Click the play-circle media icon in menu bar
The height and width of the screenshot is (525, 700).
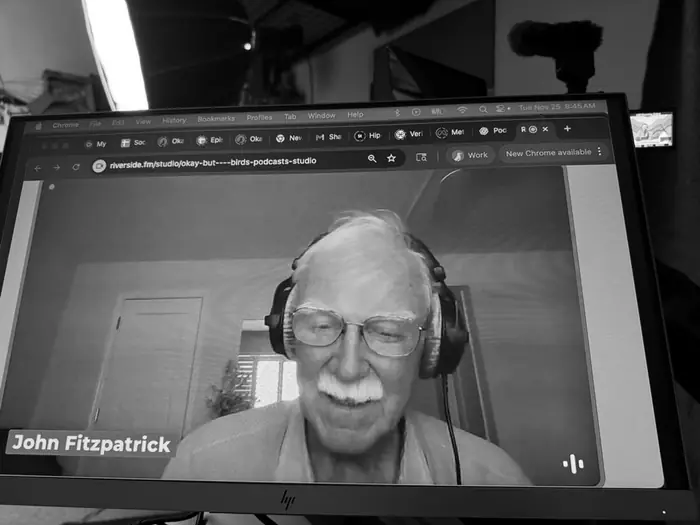(x=416, y=112)
